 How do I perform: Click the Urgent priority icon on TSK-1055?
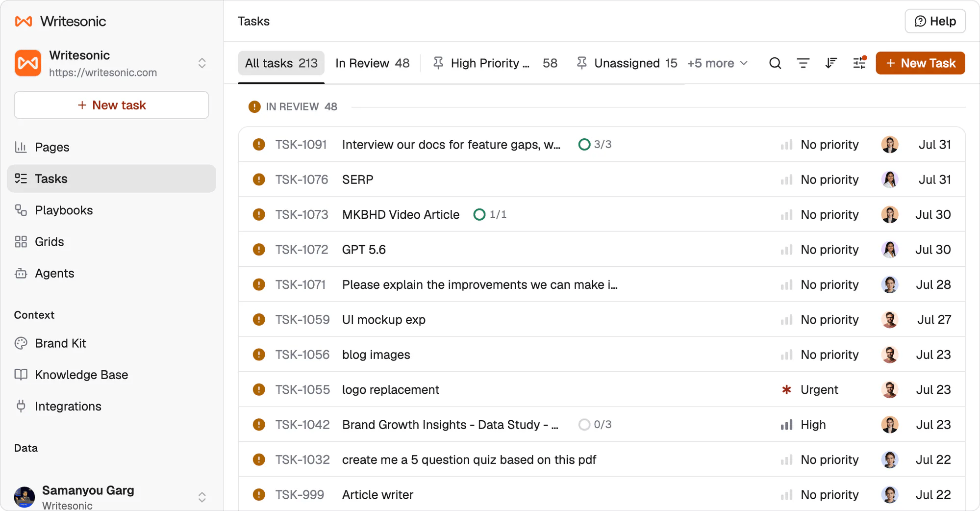[x=786, y=390]
